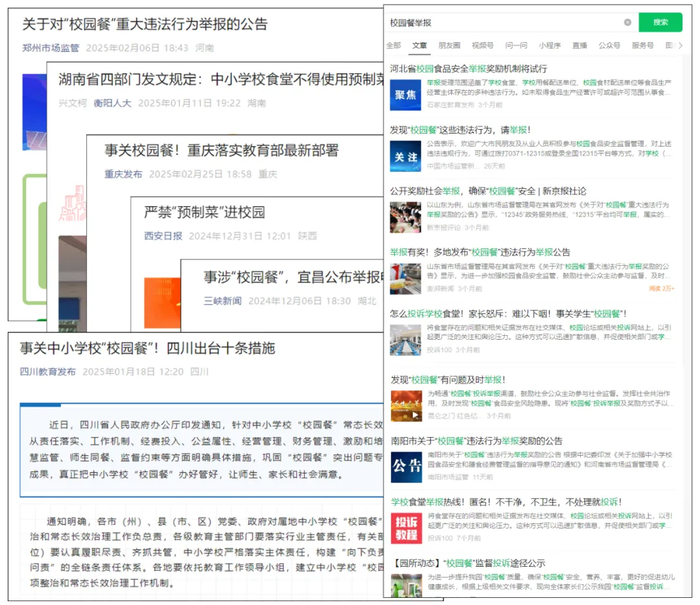The height and width of the screenshot is (605, 700).
Task: Open result 发现"校园餐"这些违法行为，请举报！
Action: (x=460, y=130)
